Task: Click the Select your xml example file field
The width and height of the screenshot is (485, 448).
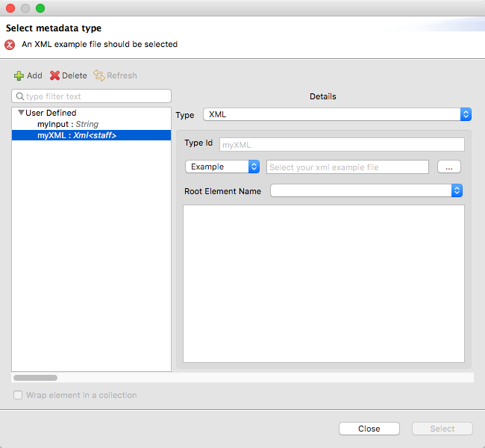Action: click(x=348, y=167)
